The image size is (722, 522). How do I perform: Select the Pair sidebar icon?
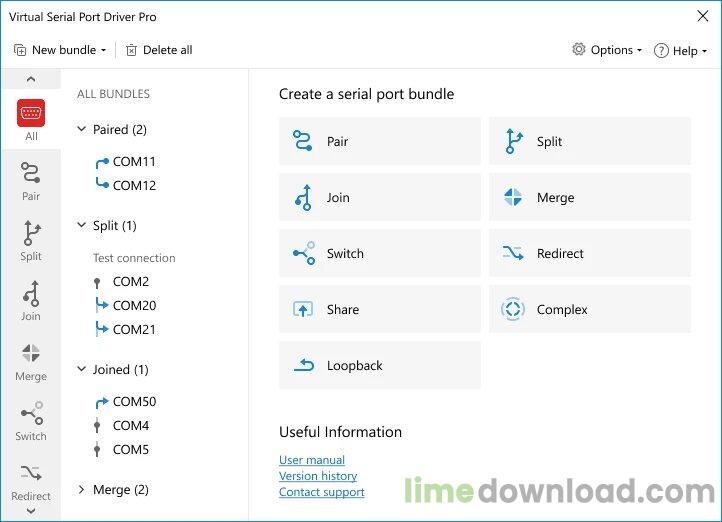[31, 173]
